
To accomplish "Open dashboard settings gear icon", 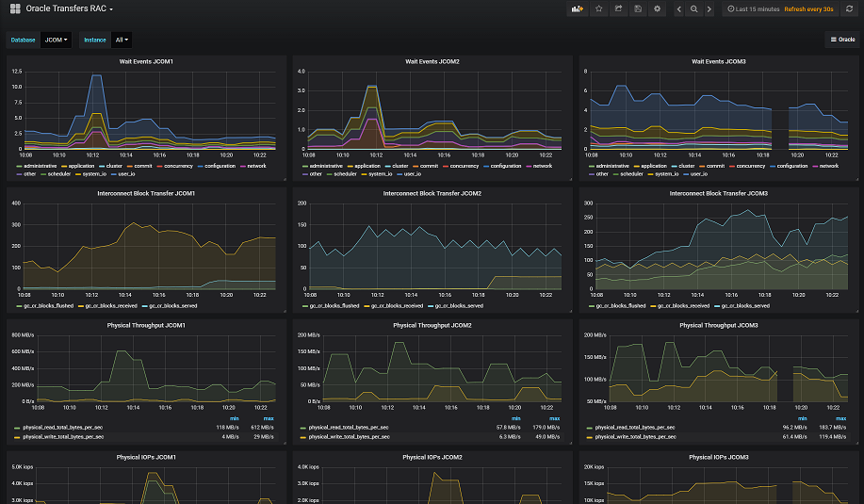I will pos(658,8).
